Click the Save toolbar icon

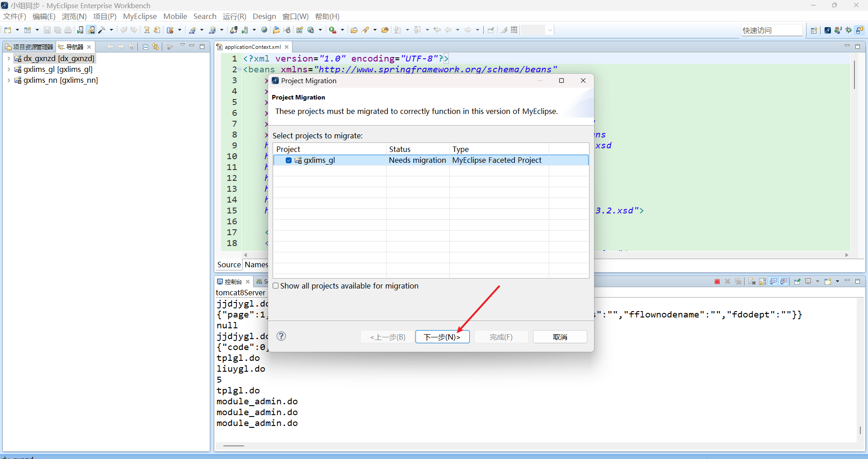click(47, 30)
